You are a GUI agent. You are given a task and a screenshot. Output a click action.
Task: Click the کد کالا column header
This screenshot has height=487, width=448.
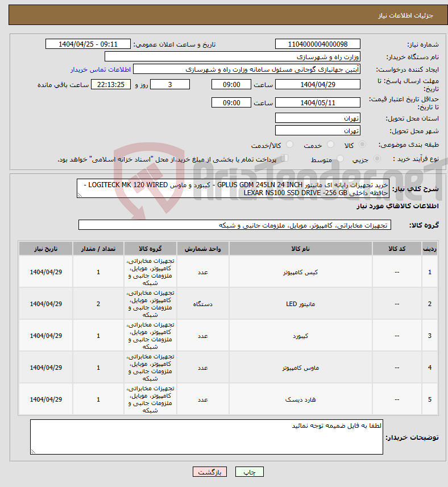pos(397,249)
